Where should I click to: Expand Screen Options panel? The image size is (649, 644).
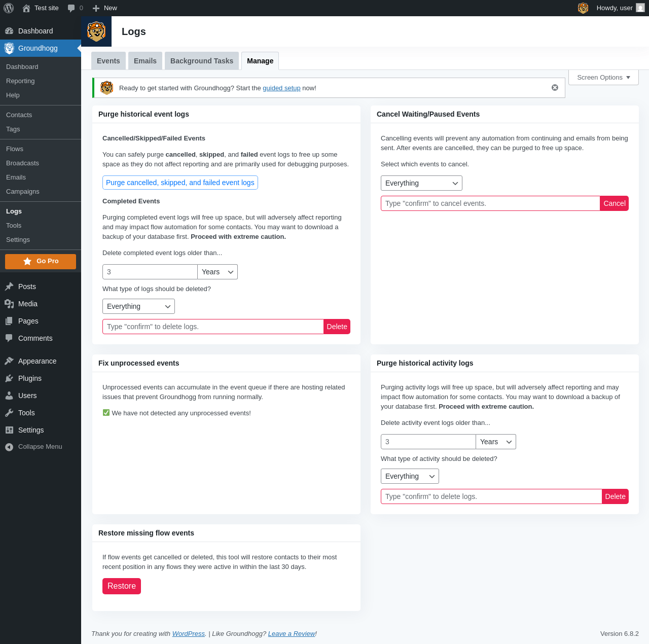click(603, 78)
